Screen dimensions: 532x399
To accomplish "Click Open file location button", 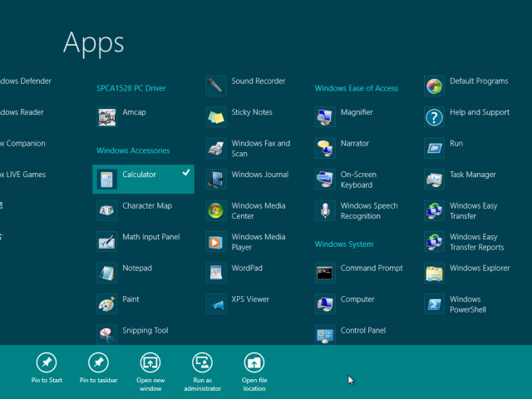I will coord(254,372).
